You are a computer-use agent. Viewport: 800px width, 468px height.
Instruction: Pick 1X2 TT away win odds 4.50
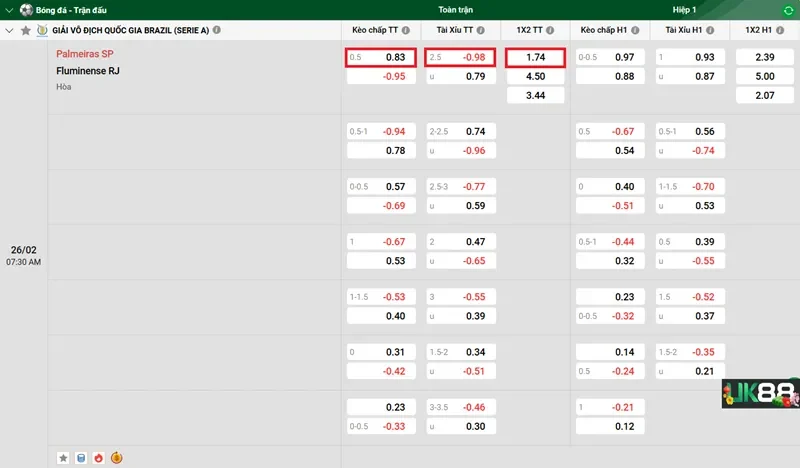tap(536, 77)
